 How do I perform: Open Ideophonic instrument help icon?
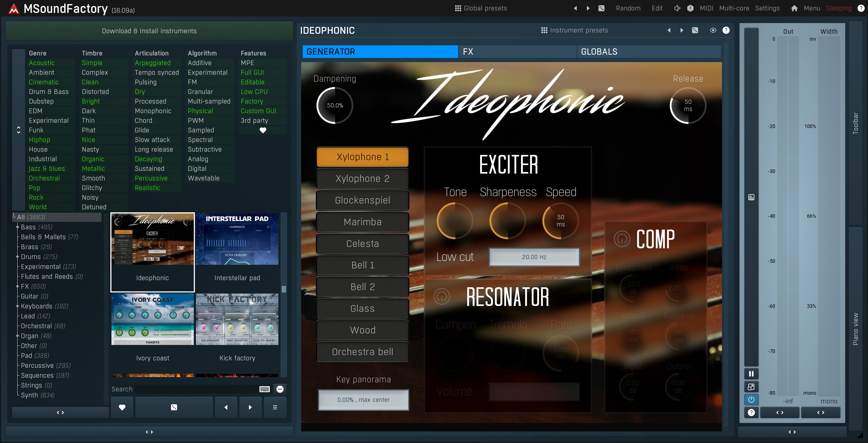click(x=726, y=30)
